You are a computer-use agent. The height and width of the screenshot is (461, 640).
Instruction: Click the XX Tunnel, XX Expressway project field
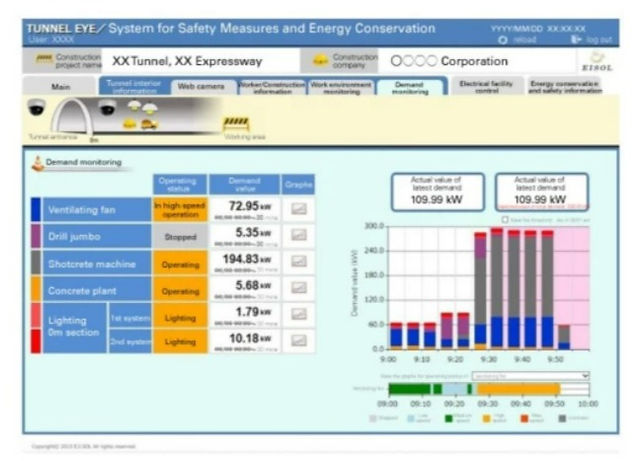pos(200,61)
